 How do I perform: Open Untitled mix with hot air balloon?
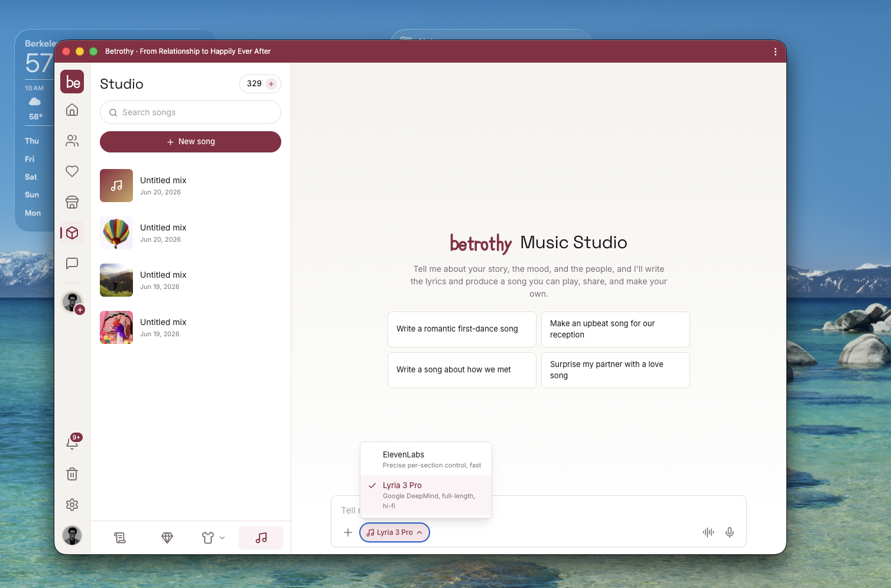(190, 233)
